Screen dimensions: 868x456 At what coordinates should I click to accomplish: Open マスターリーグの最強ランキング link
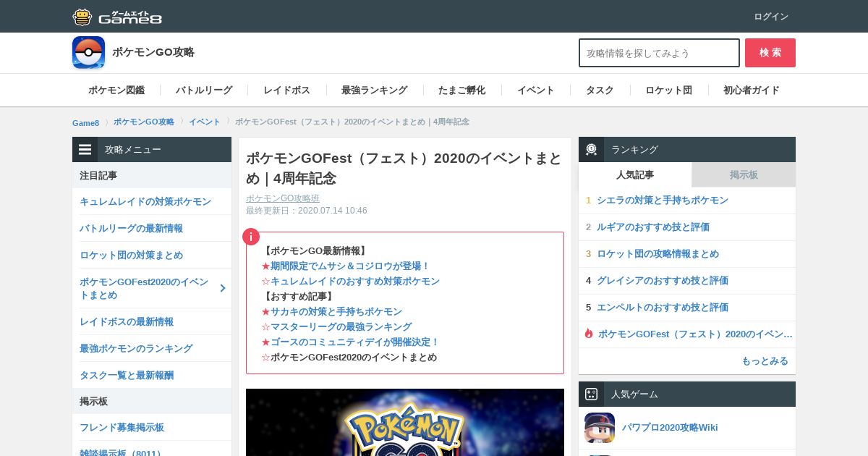click(x=341, y=326)
